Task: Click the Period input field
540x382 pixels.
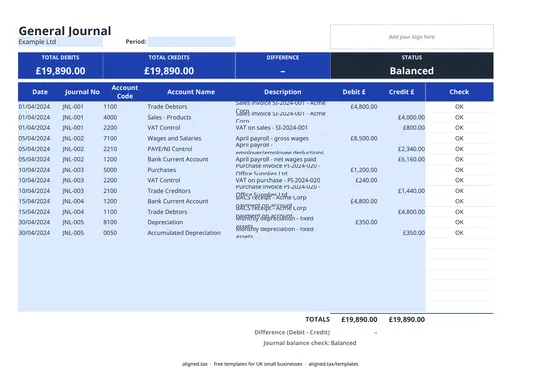Action: point(191,42)
